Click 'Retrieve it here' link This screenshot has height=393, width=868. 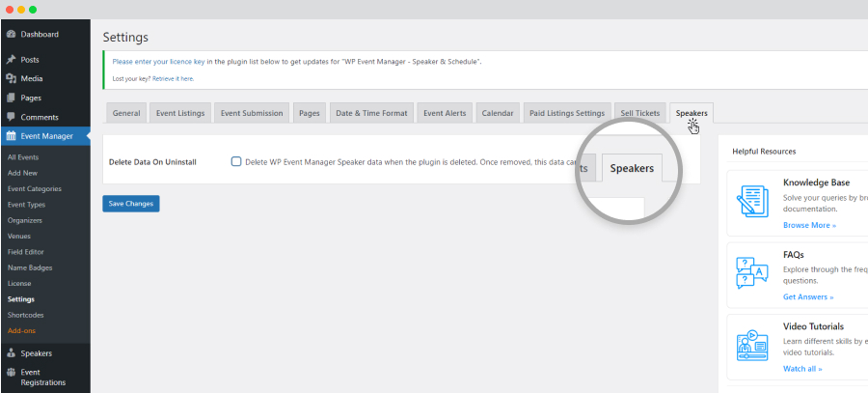[173, 79]
